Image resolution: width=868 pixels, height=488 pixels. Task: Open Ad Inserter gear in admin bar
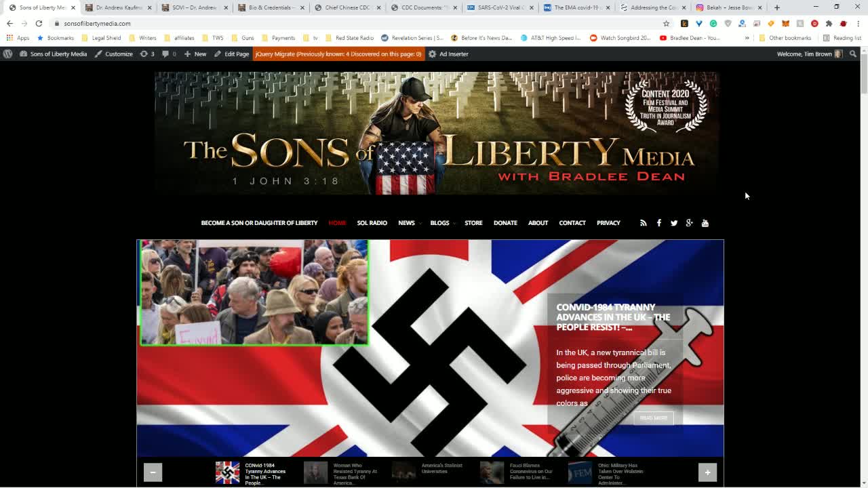[448, 54]
